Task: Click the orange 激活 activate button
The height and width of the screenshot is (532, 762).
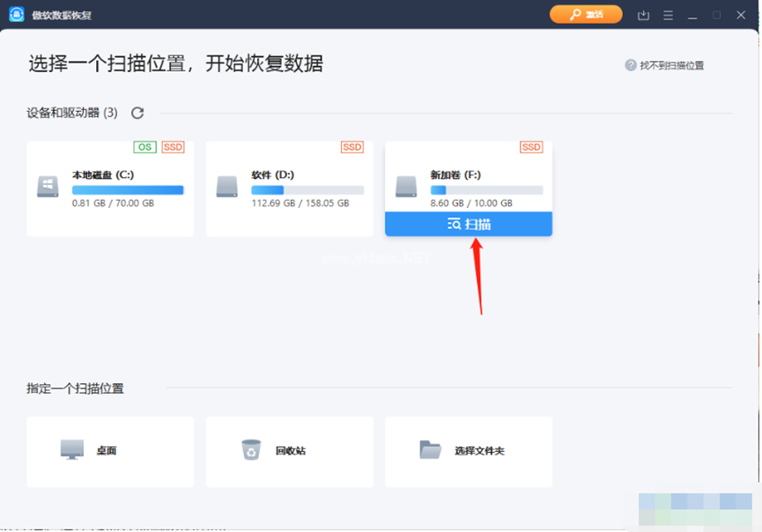Action: 585,15
